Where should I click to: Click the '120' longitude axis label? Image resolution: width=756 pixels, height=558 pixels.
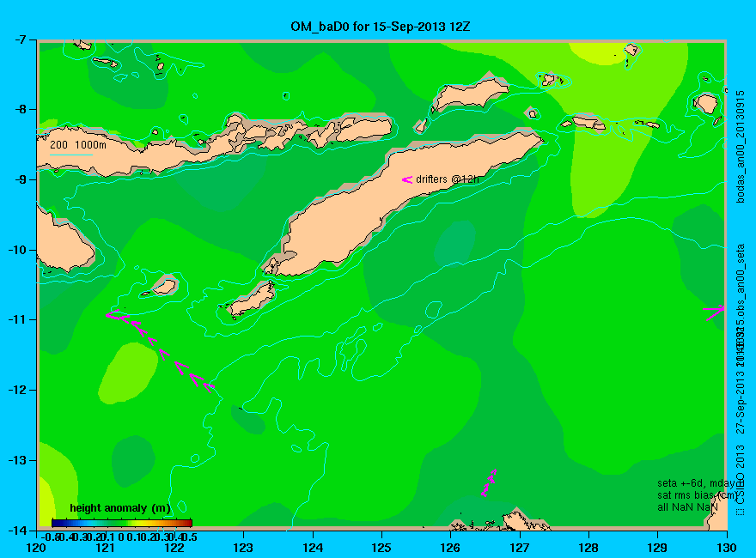pyautogui.click(x=36, y=548)
